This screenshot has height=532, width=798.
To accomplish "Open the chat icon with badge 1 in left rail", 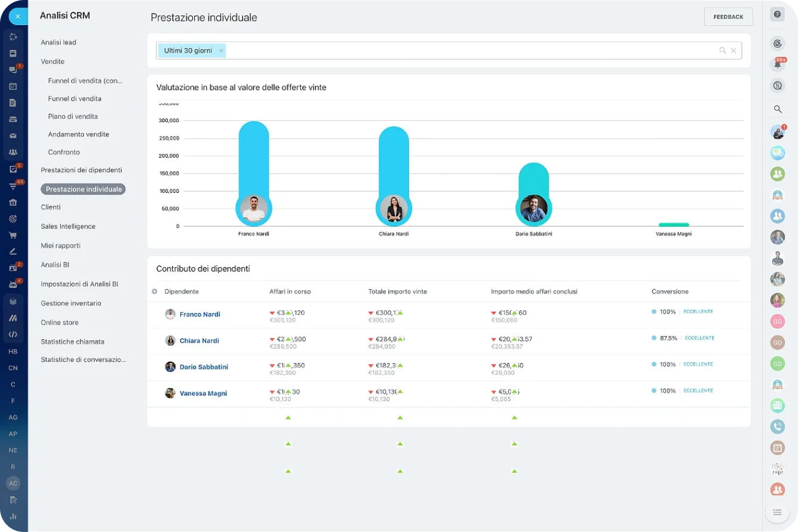I will pos(13,70).
